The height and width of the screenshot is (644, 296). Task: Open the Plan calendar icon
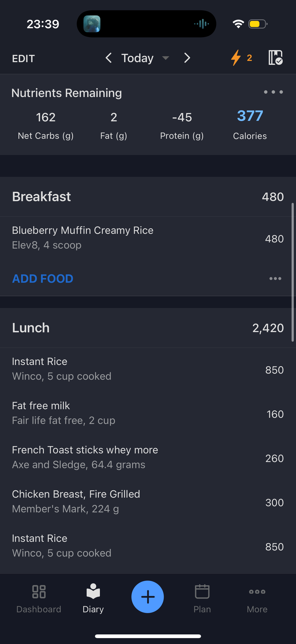202,591
